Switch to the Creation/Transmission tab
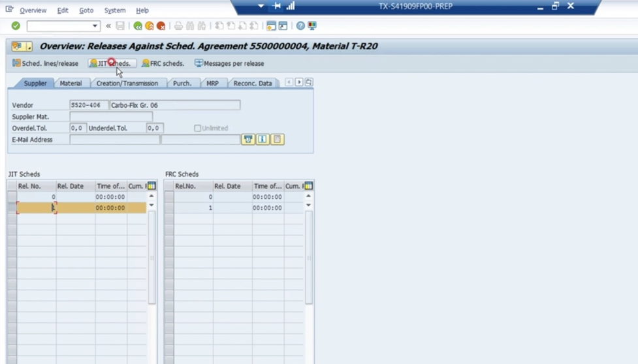The width and height of the screenshot is (638, 364). [127, 83]
